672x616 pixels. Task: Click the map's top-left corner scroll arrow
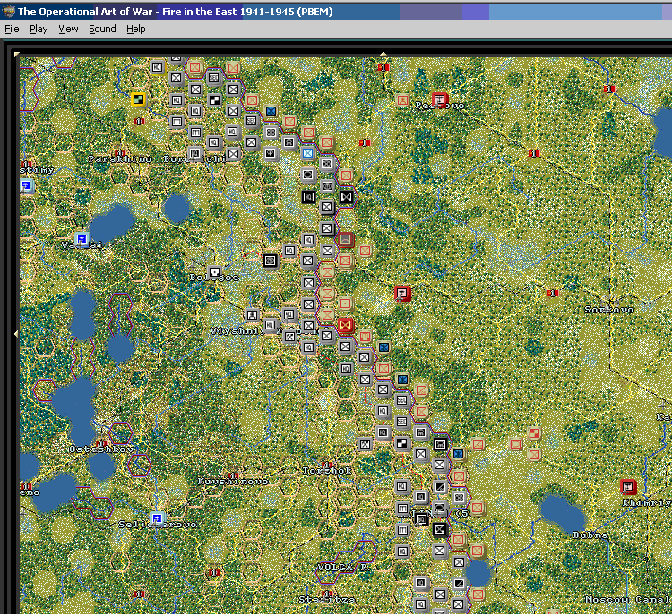17,54
